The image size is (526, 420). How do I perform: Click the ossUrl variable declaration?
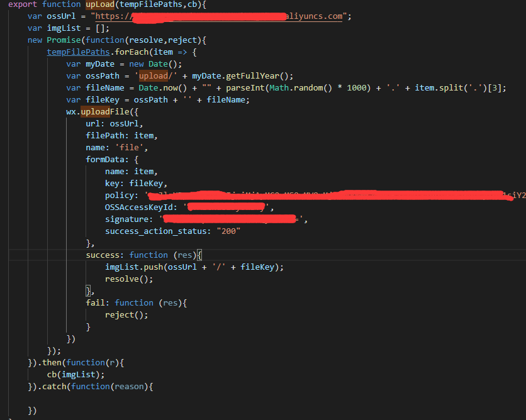coord(61,16)
